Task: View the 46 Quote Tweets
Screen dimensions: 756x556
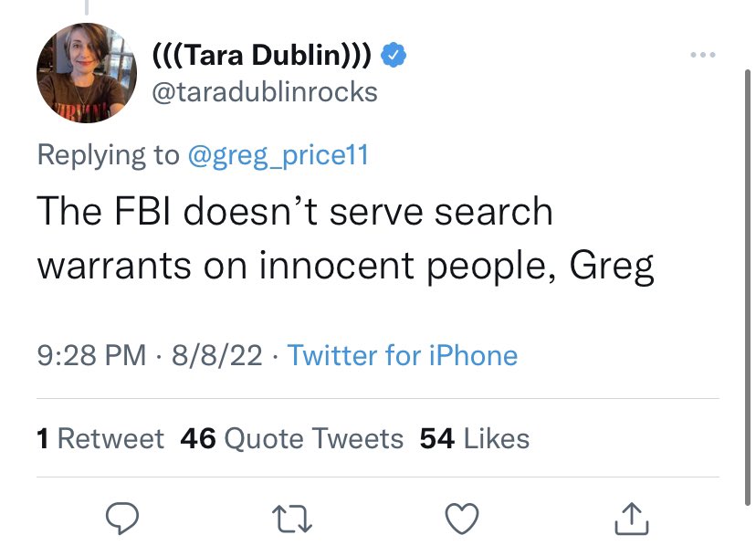Action: pyautogui.click(x=292, y=438)
